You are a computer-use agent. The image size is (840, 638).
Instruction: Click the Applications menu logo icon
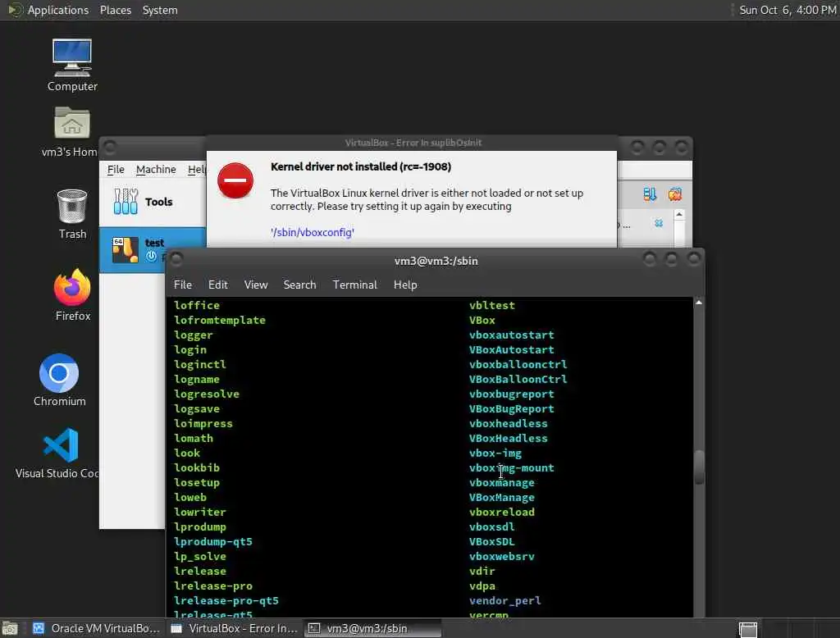[15, 10]
